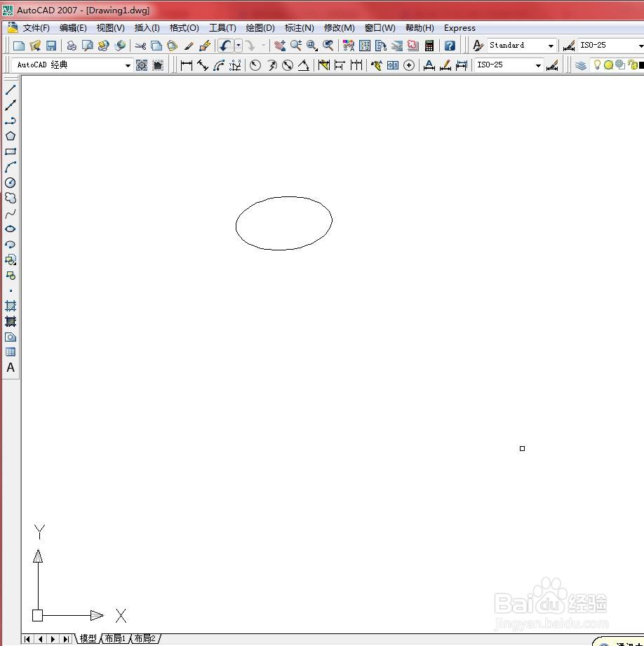The image size is (644, 646).
Task: Open the 修改(M) menu
Action: (339, 27)
